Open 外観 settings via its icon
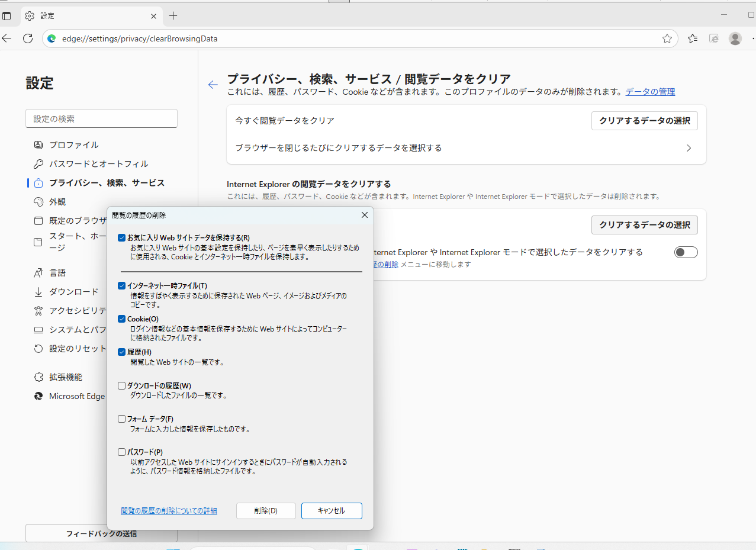 click(38, 202)
